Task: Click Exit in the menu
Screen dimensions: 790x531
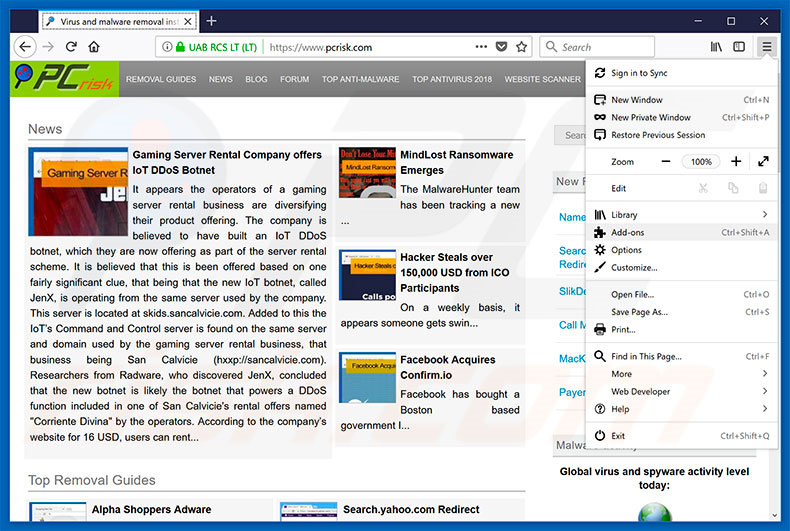Action: point(681,436)
